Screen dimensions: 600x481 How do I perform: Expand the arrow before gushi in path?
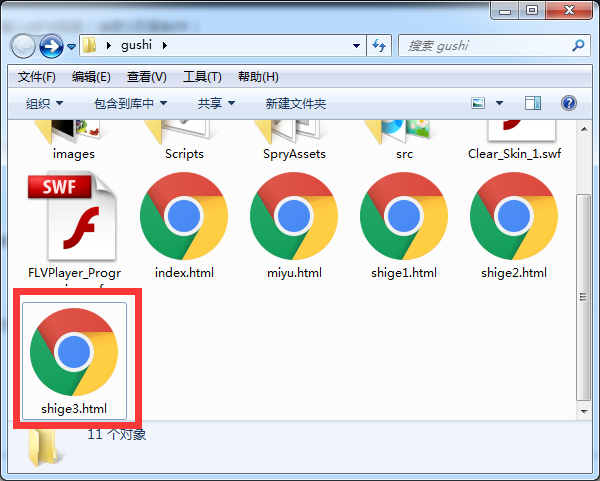pos(109,46)
